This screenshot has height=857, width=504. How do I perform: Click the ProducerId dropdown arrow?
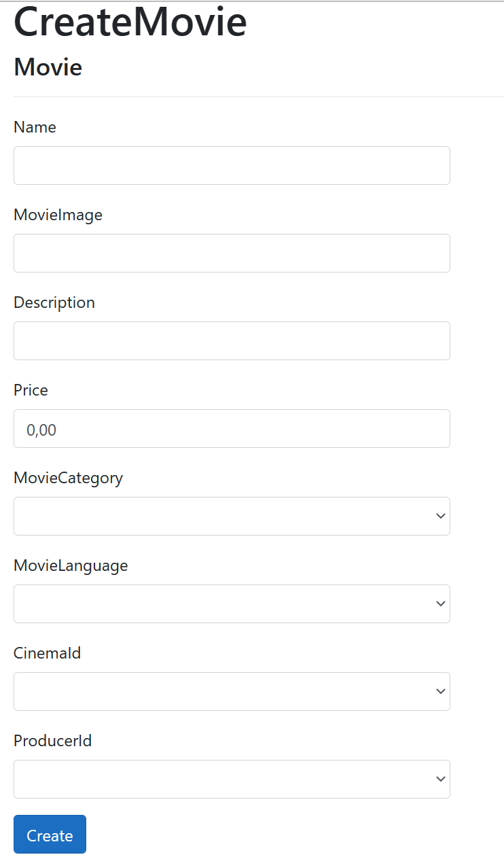(440, 779)
